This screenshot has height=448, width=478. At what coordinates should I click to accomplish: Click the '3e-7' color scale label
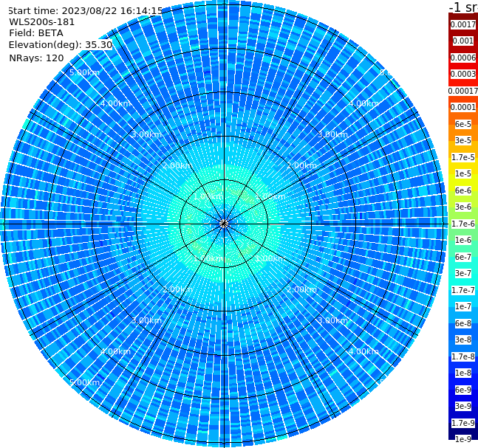[x=463, y=273]
